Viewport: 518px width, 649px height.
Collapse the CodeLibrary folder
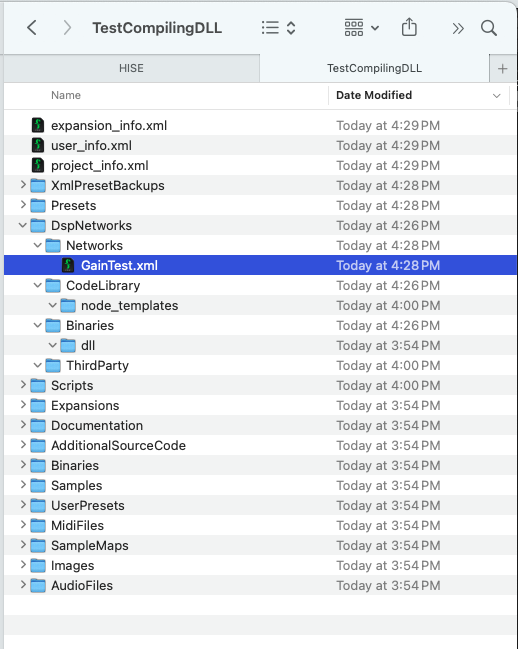click(x=38, y=285)
